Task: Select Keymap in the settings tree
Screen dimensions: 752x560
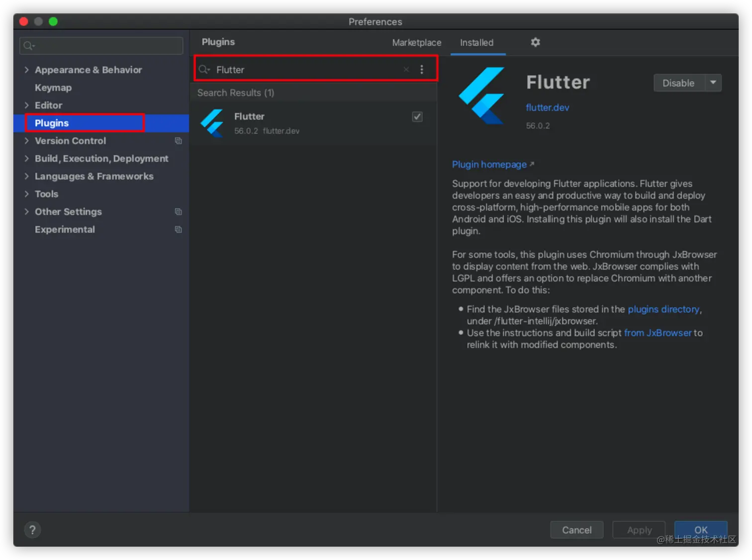Action: tap(53, 88)
